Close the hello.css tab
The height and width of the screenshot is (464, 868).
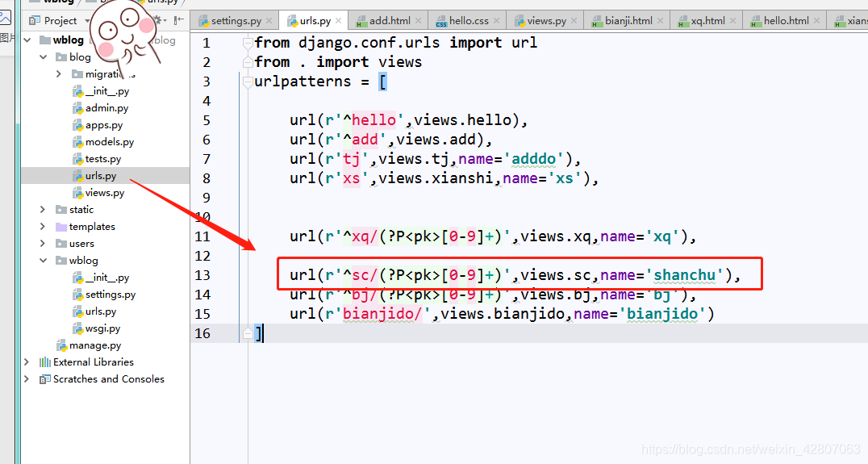click(x=497, y=21)
